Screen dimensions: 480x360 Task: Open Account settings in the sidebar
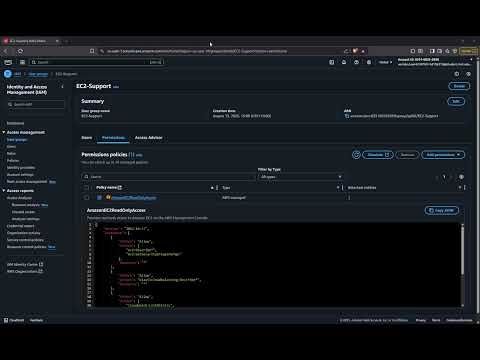[x=20, y=175]
